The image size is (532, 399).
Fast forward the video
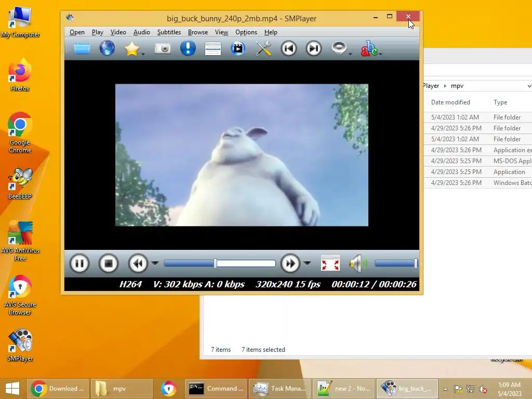pos(290,263)
